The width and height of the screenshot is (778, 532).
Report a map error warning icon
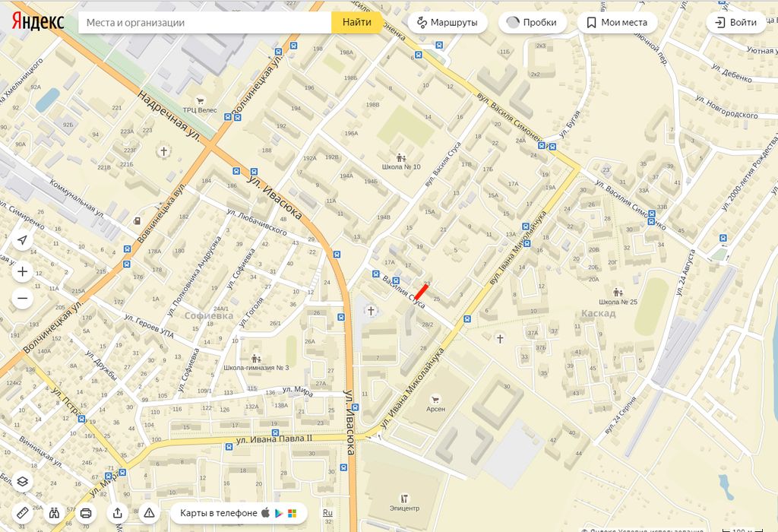coord(150,513)
